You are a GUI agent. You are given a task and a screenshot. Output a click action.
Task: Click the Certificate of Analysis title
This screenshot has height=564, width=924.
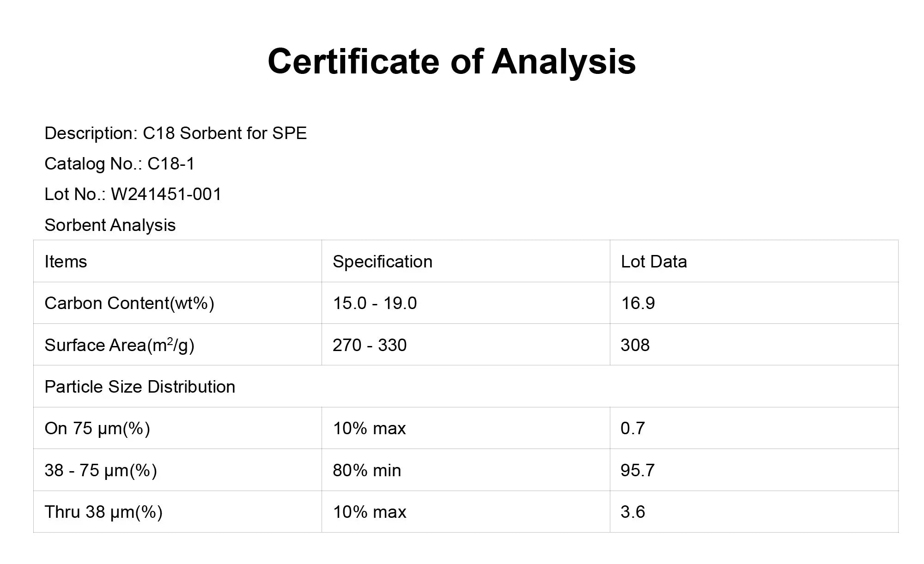pyautogui.click(x=452, y=61)
